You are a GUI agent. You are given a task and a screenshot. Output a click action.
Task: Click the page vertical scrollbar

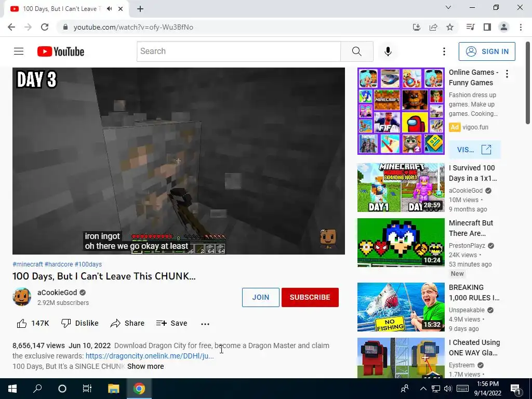click(528, 83)
